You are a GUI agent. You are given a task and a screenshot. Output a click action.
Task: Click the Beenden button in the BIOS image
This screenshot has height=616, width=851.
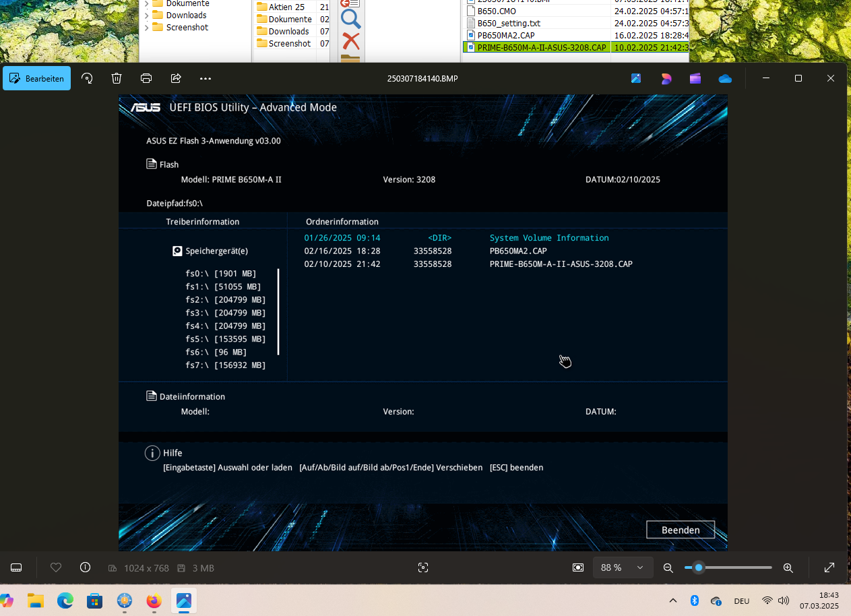681,530
